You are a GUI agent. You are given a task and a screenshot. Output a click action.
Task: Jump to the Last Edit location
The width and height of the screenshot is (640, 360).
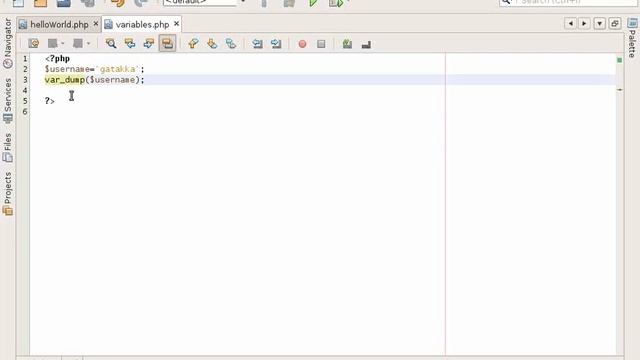[x=34, y=44]
